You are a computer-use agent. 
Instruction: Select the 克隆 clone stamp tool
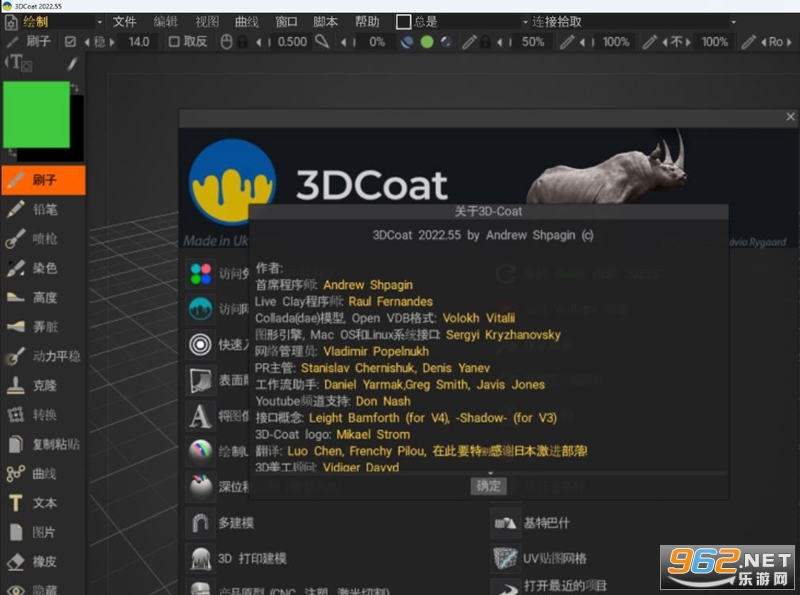[x=43, y=385]
